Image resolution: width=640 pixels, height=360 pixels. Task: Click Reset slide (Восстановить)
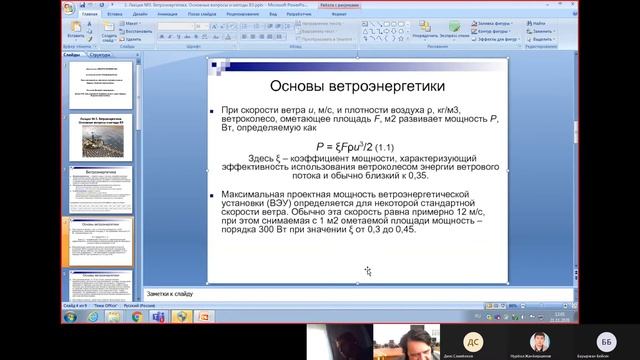pos(136,31)
